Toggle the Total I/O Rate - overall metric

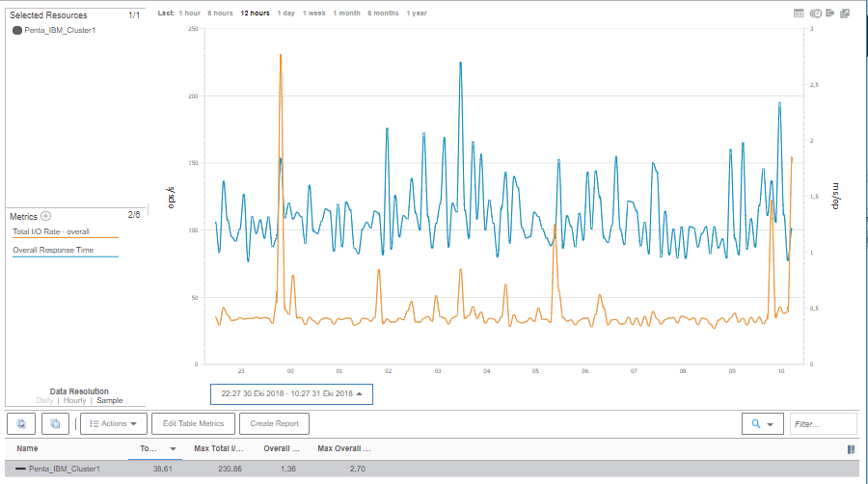pos(51,231)
